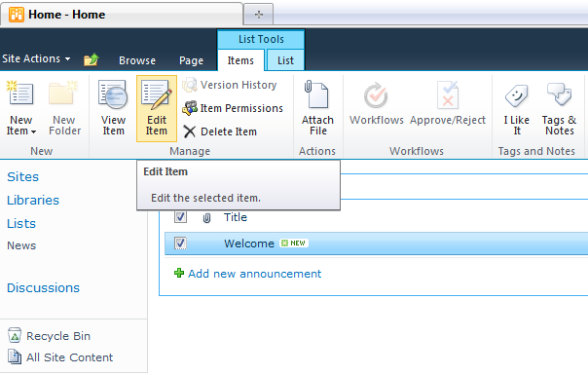This screenshot has width=588, height=375.
Task: Click the Approve/Reject ribbon icon
Action: (448, 94)
